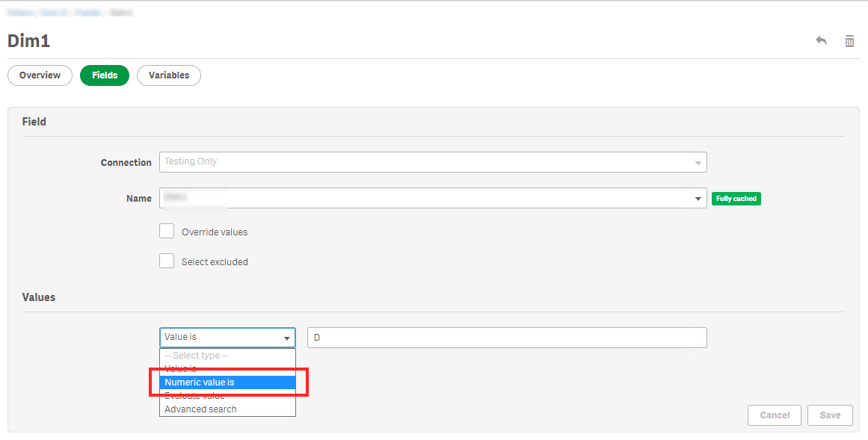
Task: Tick the Select excluded checkbox
Action: click(x=167, y=261)
